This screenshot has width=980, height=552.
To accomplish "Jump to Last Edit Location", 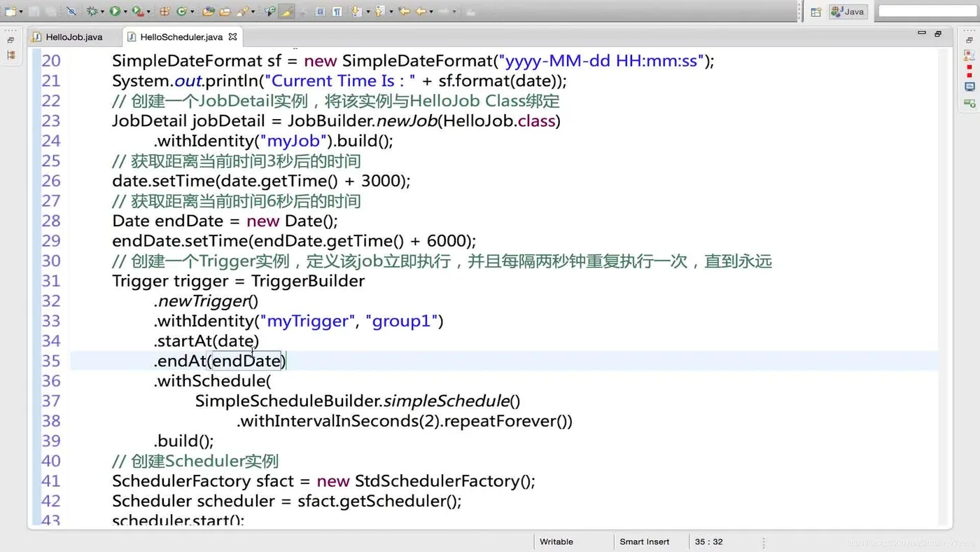I will pyautogui.click(x=404, y=11).
